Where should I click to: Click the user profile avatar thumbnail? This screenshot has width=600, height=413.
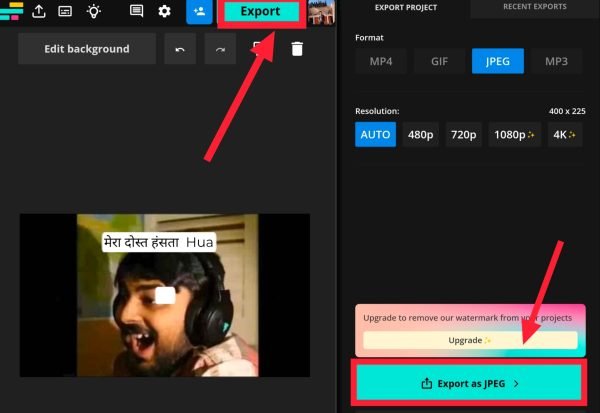(321, 12)
